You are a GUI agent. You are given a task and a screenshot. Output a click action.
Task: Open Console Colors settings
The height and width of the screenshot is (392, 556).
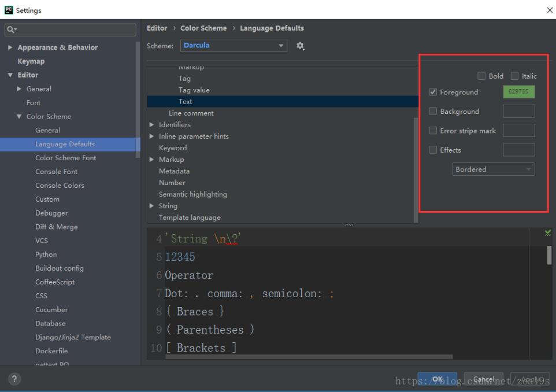click(x=60, y=186)
